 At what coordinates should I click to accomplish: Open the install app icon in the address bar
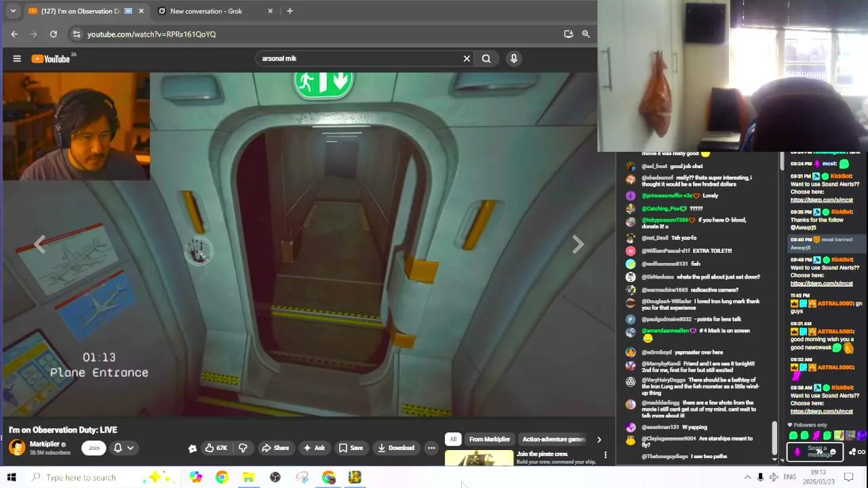[568, 34]
